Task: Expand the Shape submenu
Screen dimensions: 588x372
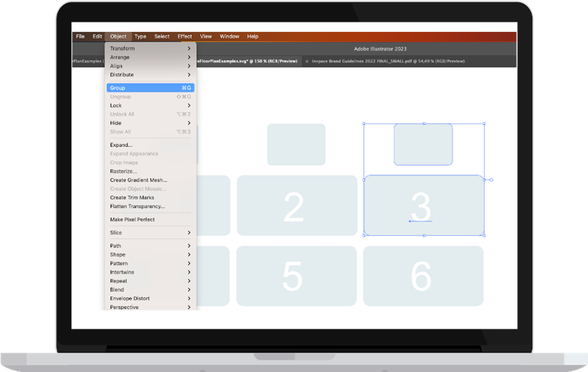Action: [x=150, y=254]
